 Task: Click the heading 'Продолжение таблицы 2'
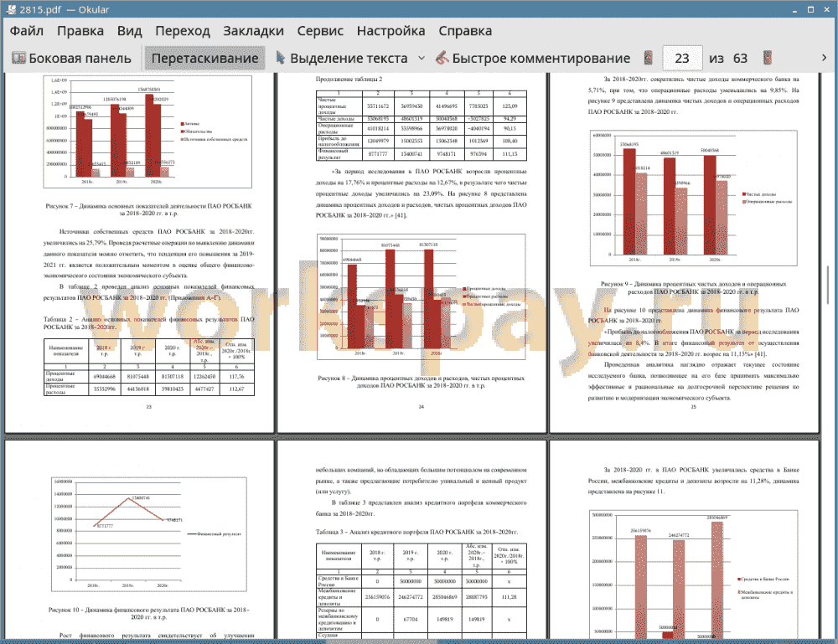349,80
